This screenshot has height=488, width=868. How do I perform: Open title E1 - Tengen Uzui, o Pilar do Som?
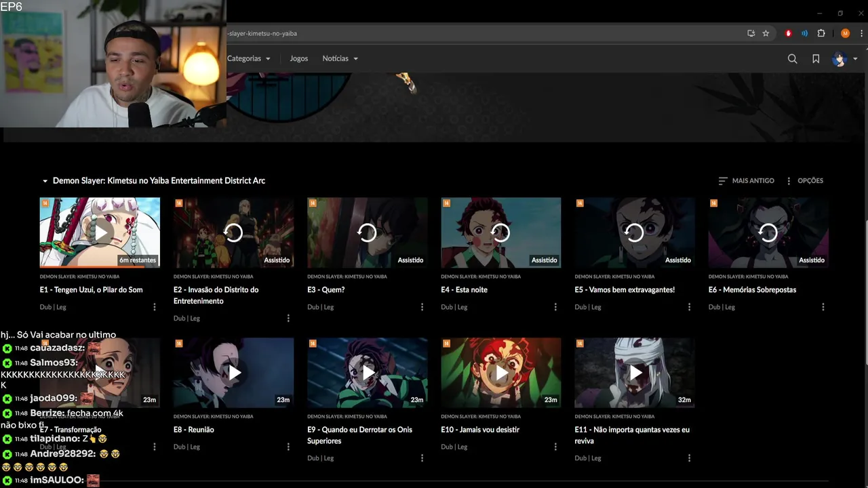pos(92,290)
